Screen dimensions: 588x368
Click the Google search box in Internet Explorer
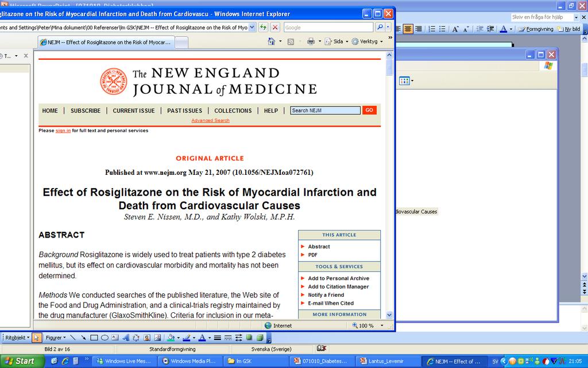tap(328, 28)
